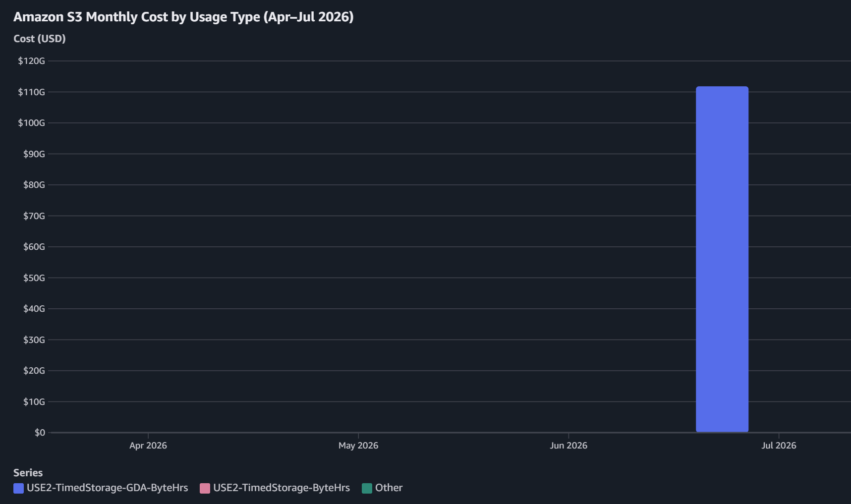Click the pink USE2-TimedStorage-ByteHrs legend swatch

click(205, 488)
